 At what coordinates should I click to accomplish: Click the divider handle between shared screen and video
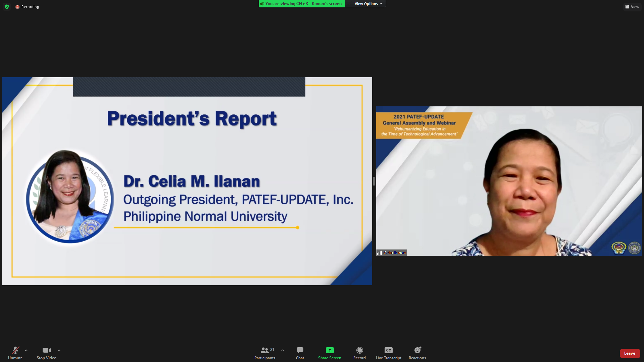pos(374,181)
